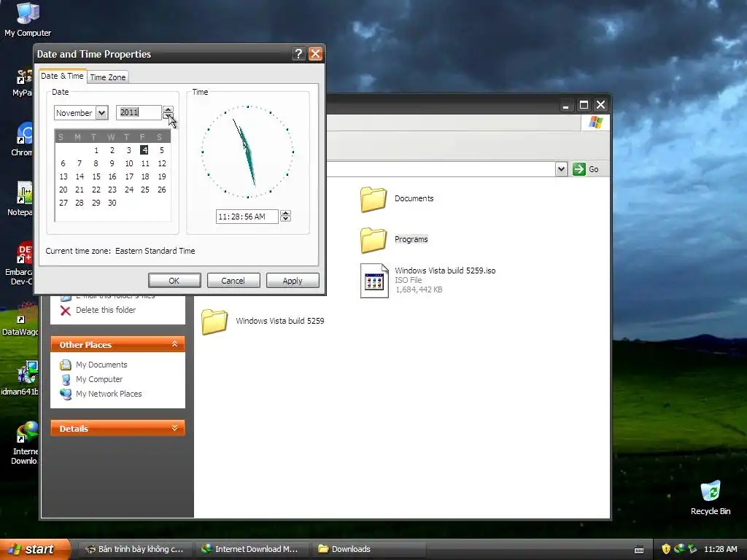Screen dimensions: 747x560
Task: Collapse the Other Places panel
Action: (175, 344)
